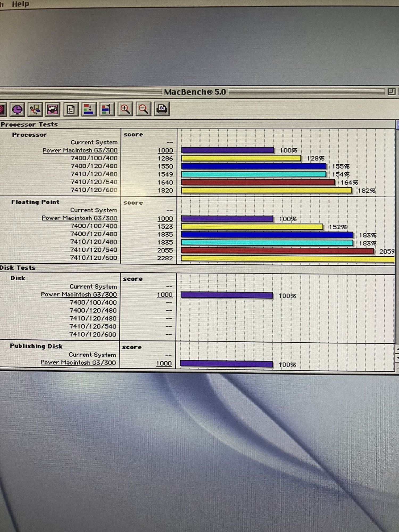The width and height of the screenshot is (399, 532).
Task: Click Power Macintosh G3/300 link under Processor
Action: (x=80, y=150)
